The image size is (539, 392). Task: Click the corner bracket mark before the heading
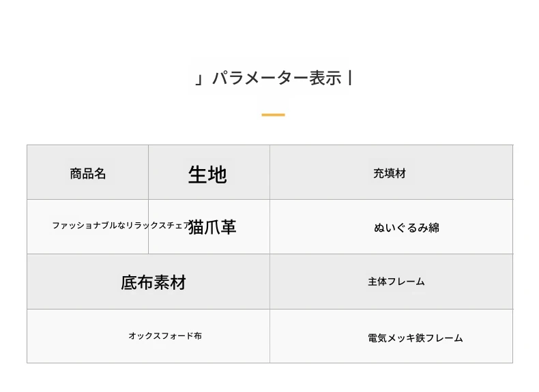tap(199, 79)
